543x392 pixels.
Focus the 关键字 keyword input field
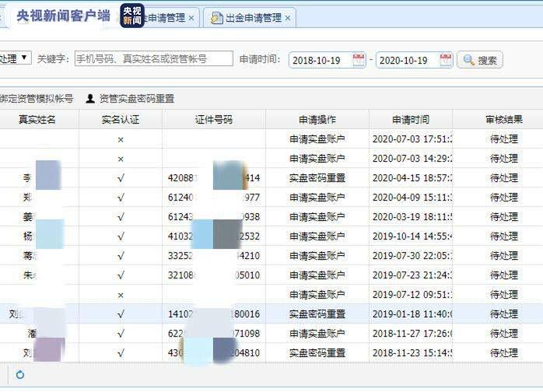click(153, 59)
